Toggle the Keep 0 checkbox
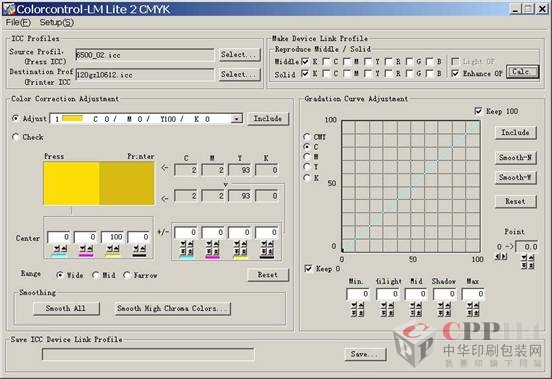This screenshot has height=379, width=552. 308,269
